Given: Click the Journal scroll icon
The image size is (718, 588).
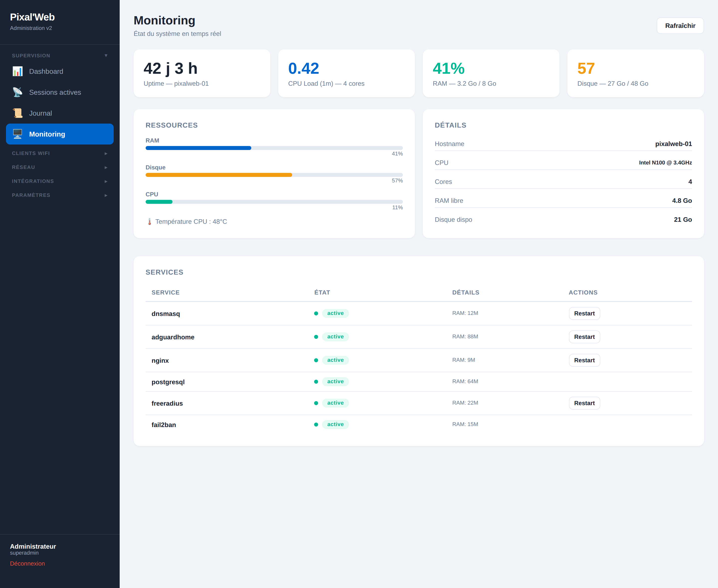Looking at the screenshot, I should pyautogui.click(x=18, y=113).
